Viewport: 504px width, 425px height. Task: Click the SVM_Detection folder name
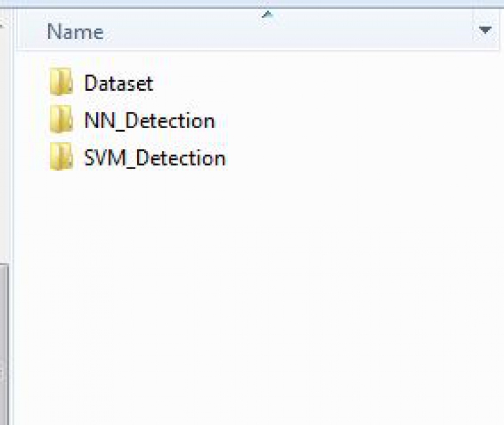point(155,158)
